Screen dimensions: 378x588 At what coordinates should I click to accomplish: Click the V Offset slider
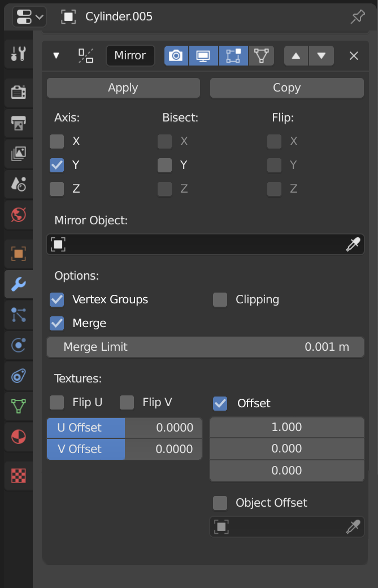click(124, 449)
